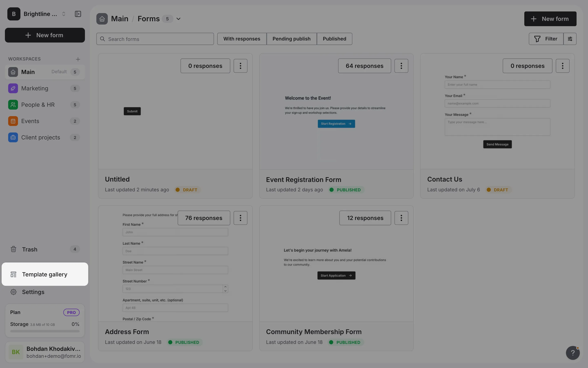Focus the Search forms field

pos(155,39)
